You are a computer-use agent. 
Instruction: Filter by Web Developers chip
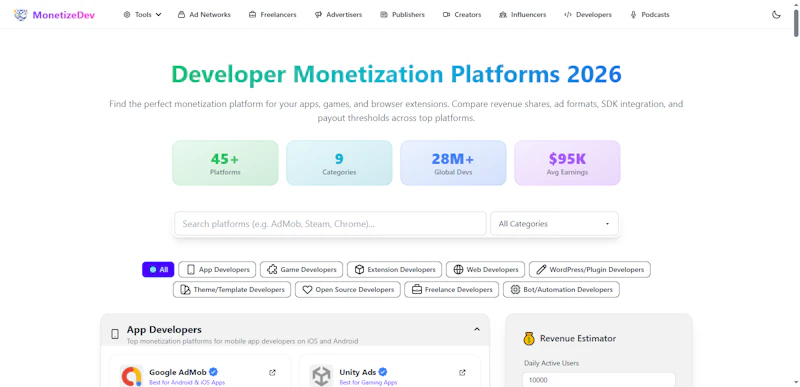(485, 270)
